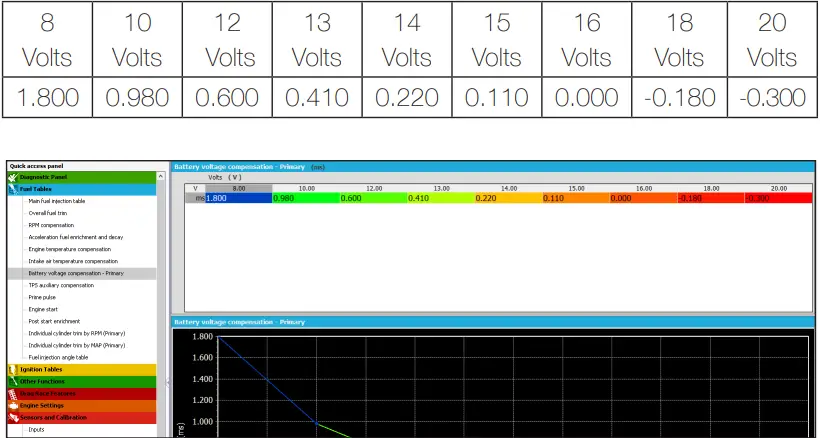Image resolution: width=820 pixels, height=438 pixels.
Task: Click the large "8 Volts" reference table header
Action: pyautogui.click(x=47, y=40)
